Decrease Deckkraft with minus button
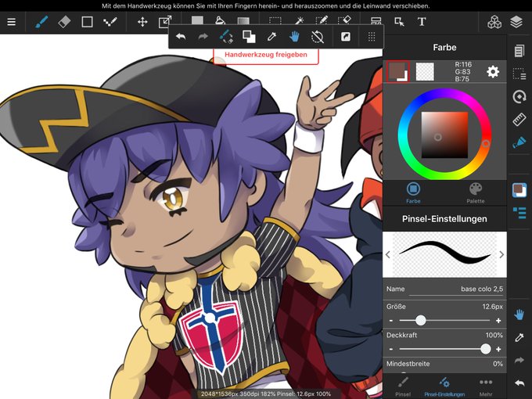This screenshot has width=532, height=399. point(391,349)
